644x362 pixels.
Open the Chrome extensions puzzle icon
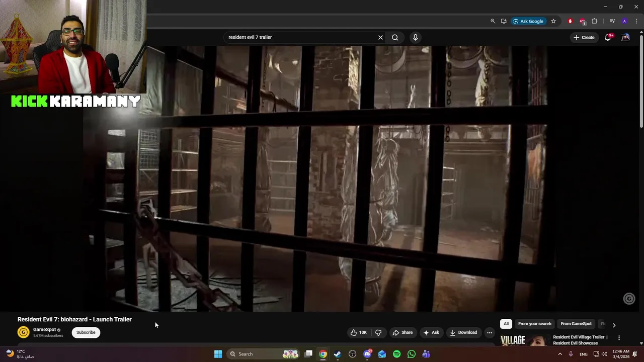[595, 21]
